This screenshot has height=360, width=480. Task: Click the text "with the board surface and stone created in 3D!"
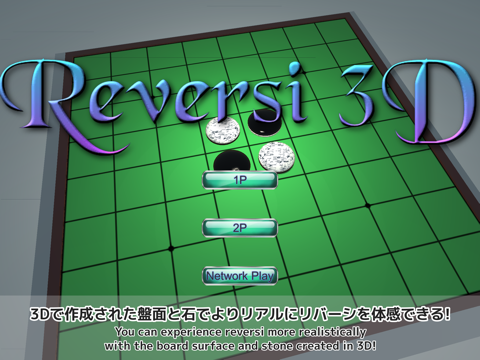240,346
